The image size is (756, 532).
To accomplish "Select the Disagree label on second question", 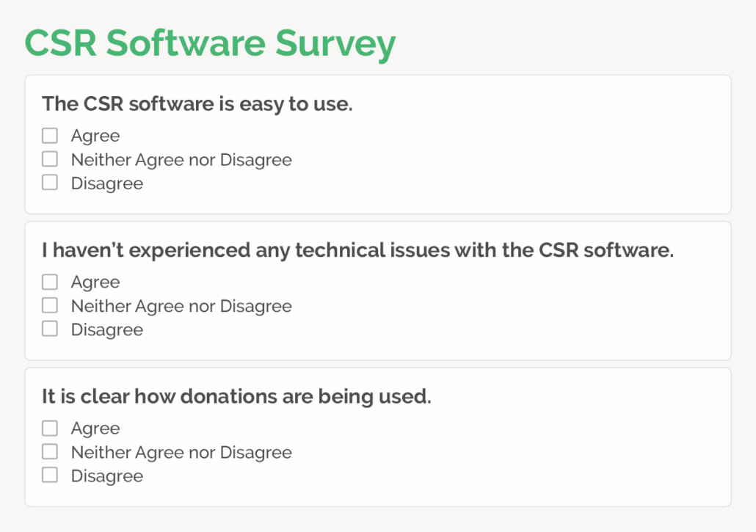I will coord(106,329).
